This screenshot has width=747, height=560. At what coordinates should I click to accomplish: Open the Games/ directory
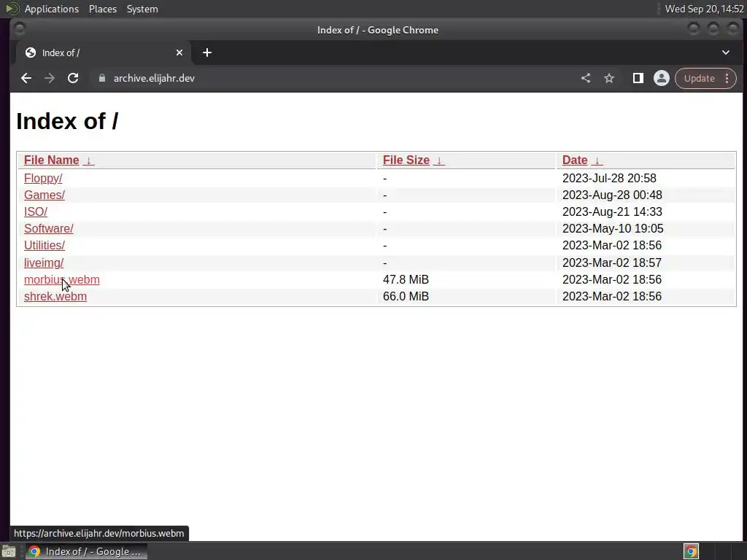pos(44,195)
